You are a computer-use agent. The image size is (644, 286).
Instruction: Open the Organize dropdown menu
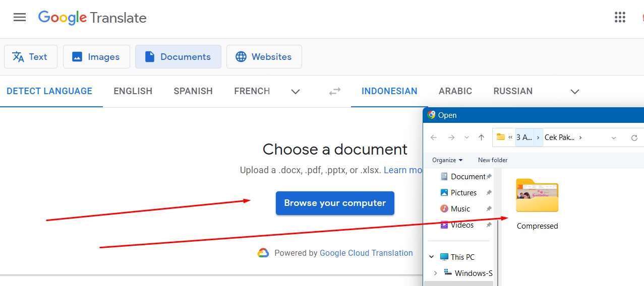tap(447, 160)
